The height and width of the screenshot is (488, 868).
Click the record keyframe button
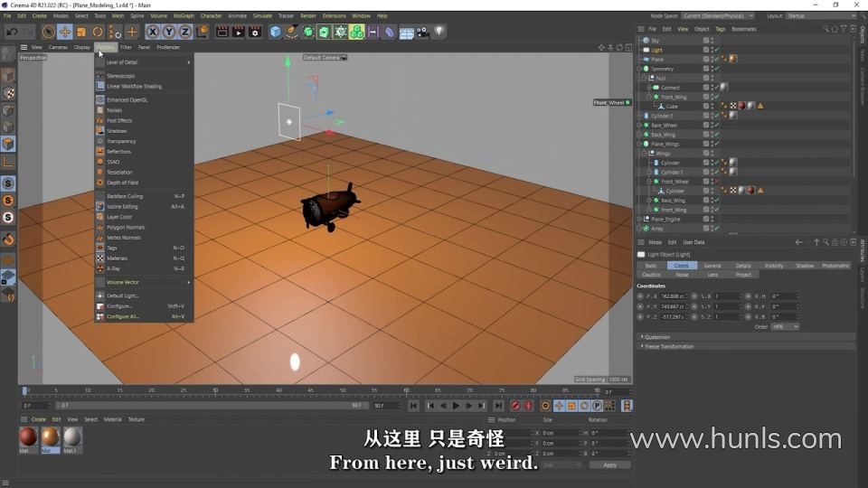coord(515,406)
